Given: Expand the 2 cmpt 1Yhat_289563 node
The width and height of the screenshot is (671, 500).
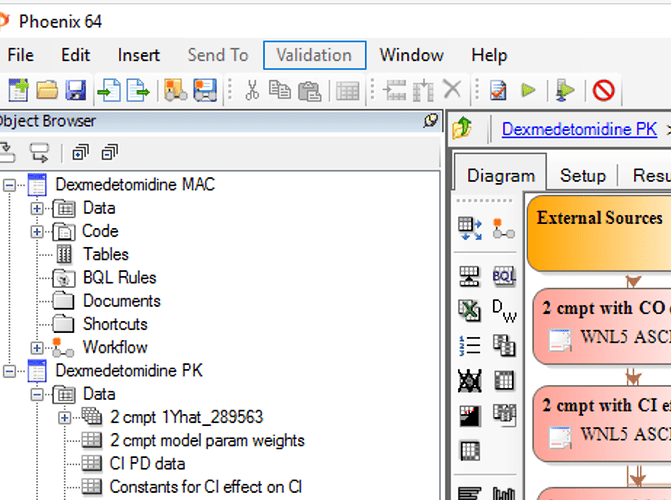Looking at the screenshot, I should [65, 417].
